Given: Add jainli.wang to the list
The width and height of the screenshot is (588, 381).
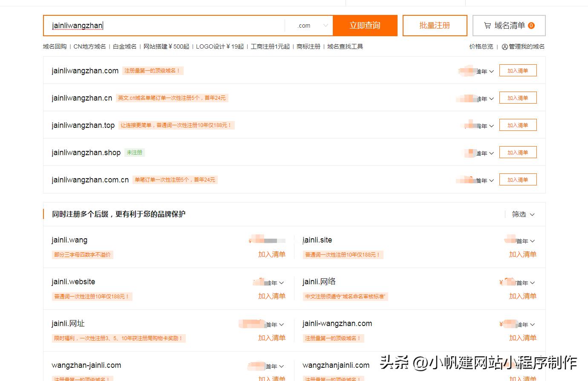Looking at the screenshot, I should click(x=272, y=254).
